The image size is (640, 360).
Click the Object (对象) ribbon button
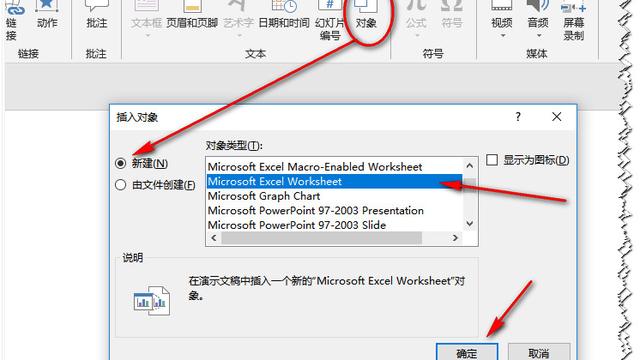[366, 16]
